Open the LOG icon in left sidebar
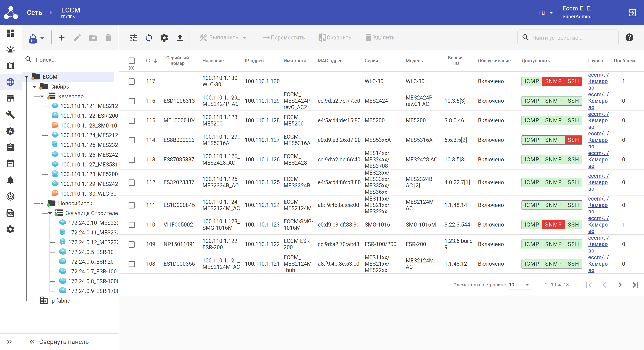This screenshot has height=350, width=644. 10,213
